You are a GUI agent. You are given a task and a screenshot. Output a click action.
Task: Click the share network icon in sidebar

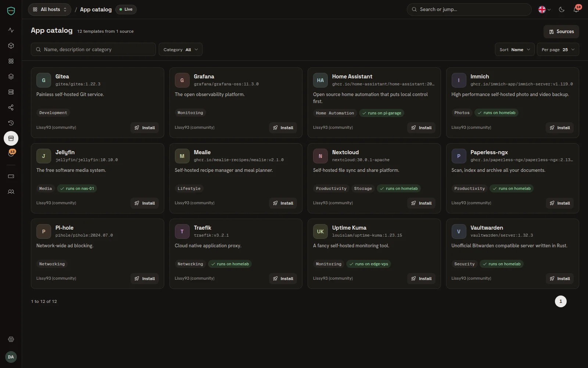tap(11, 107)
